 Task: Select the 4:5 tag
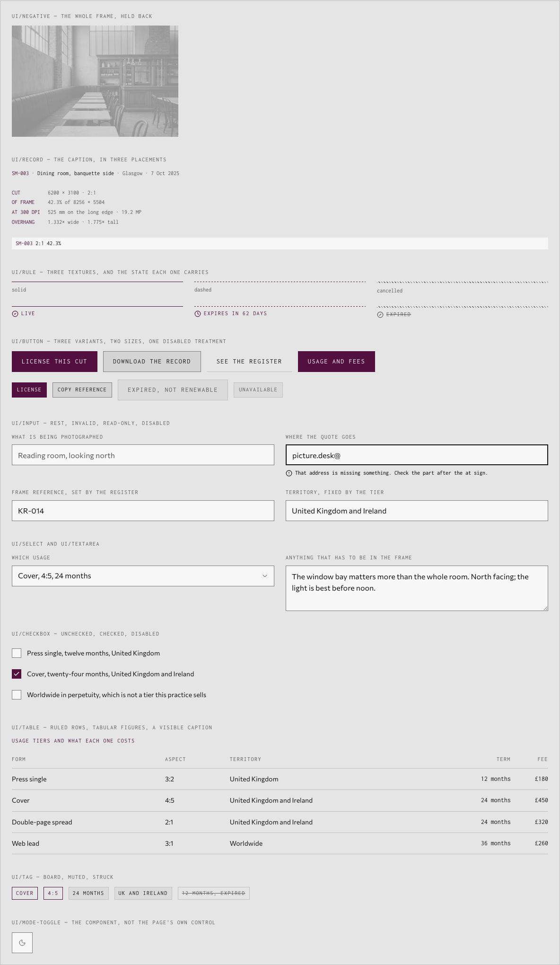click(x=53, y=893)
